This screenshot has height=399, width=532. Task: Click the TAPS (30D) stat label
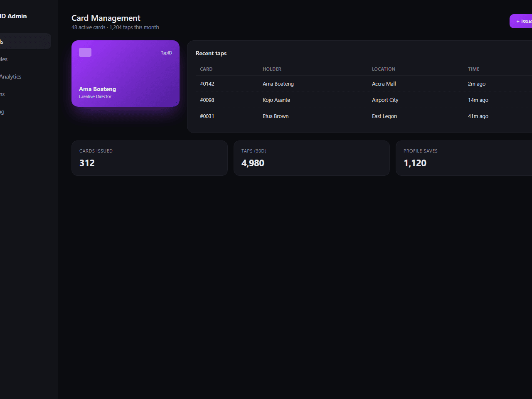click(254, 151)
